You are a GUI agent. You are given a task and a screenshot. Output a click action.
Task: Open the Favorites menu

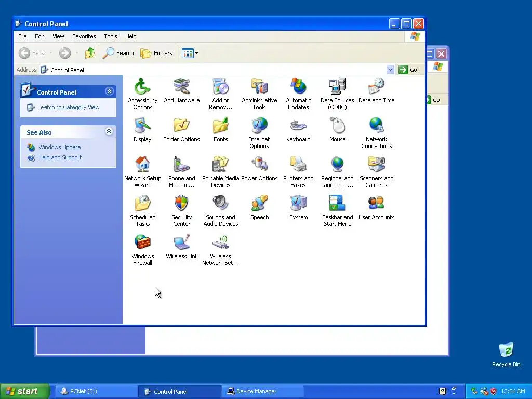click(x=84, y=36)
